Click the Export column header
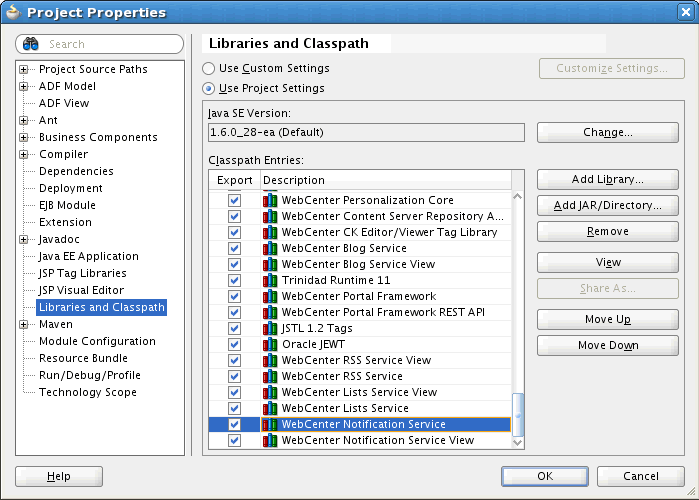Viewport: 699px width, 500px height. pos(234,180)
